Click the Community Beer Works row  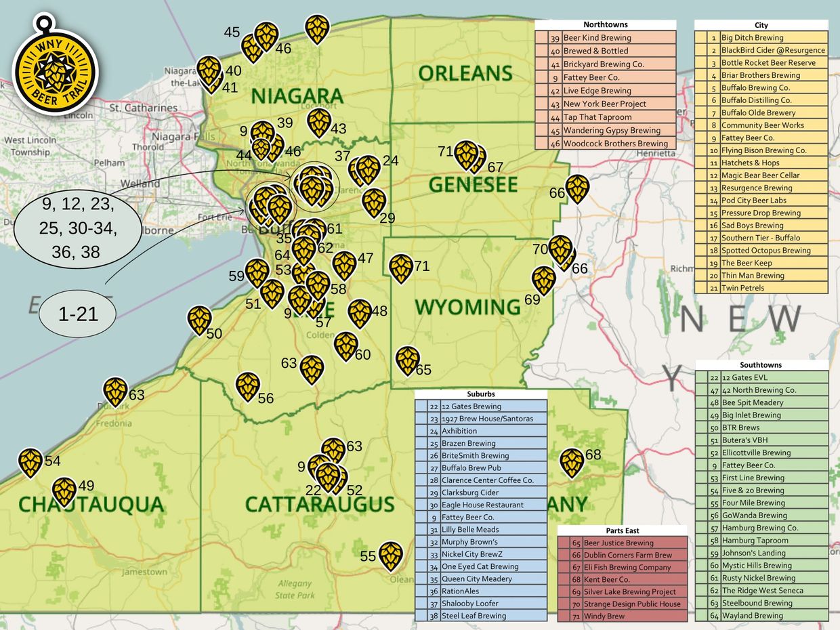[x=761, y=125]
